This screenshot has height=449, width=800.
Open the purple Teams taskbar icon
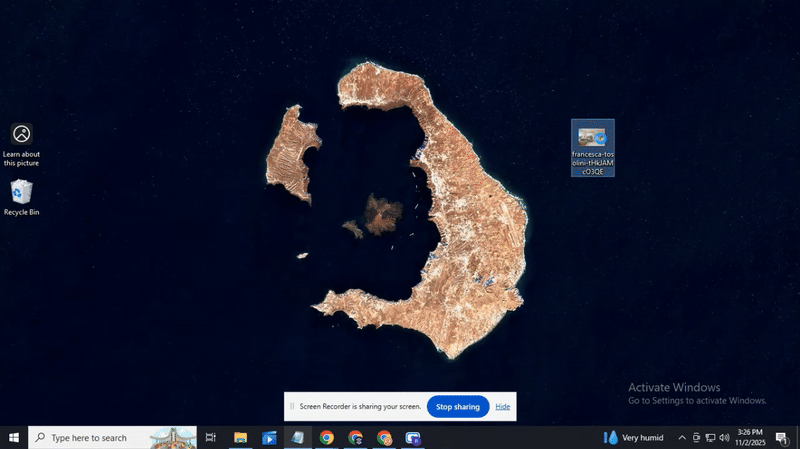point(413,438)
